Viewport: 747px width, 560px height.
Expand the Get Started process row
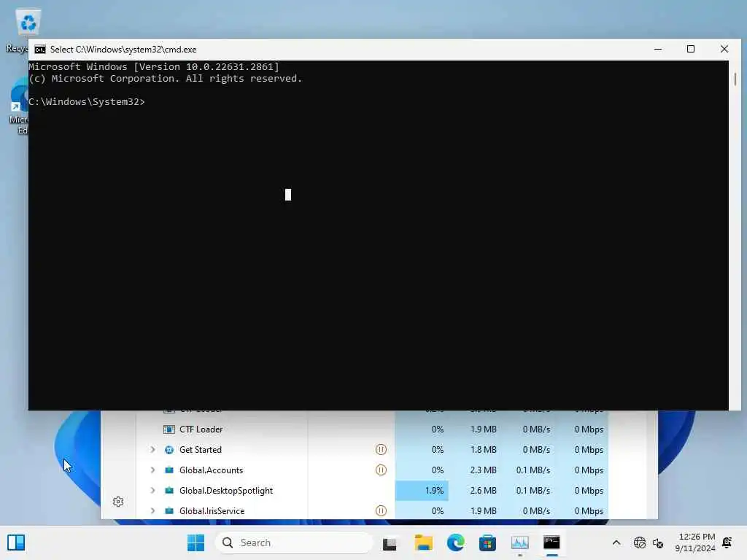pos(152,449)
